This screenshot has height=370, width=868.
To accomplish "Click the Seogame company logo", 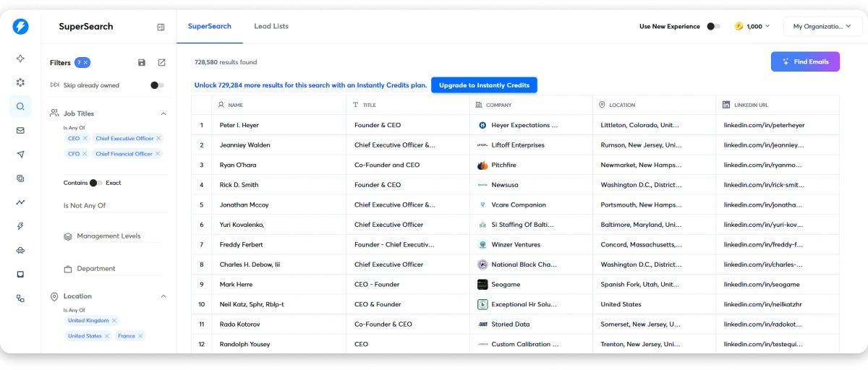I will 482,285.
